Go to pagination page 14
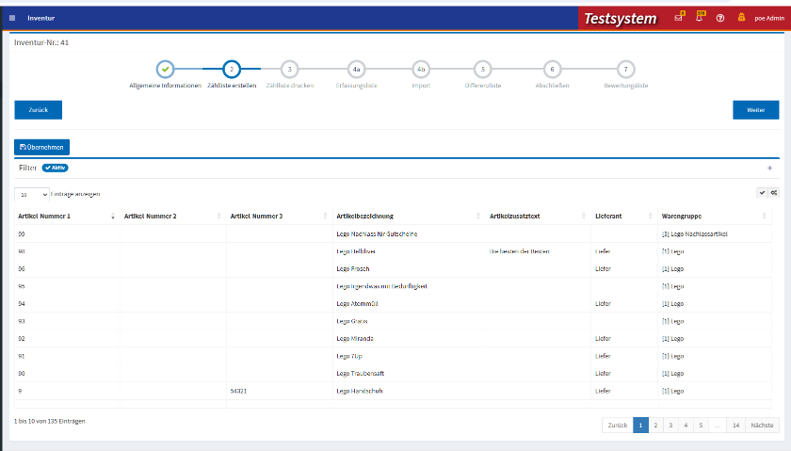Screen dimensions: 791x451 pos(736,425)
